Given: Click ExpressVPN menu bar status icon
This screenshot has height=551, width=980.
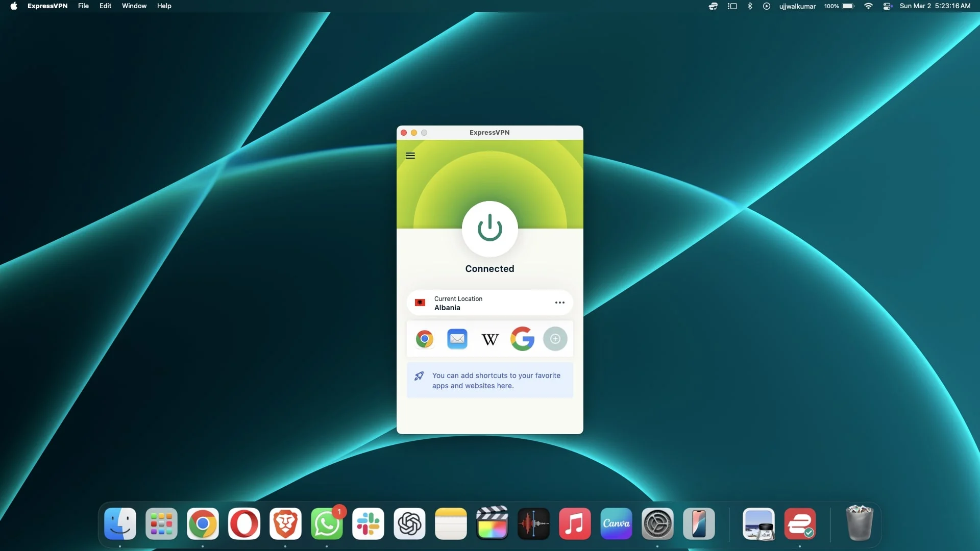Looking at the screenshot, I should (x=713, y=6).
